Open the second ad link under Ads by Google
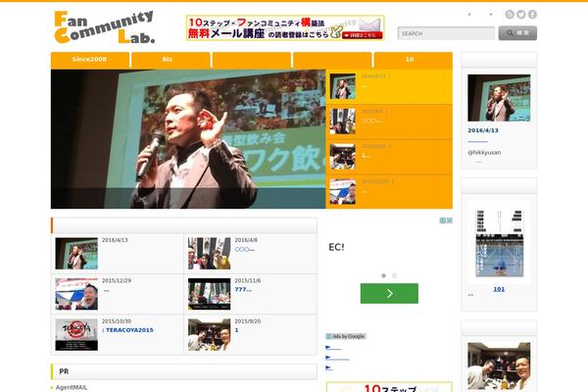The image size is (588, 392). (337, 358)
